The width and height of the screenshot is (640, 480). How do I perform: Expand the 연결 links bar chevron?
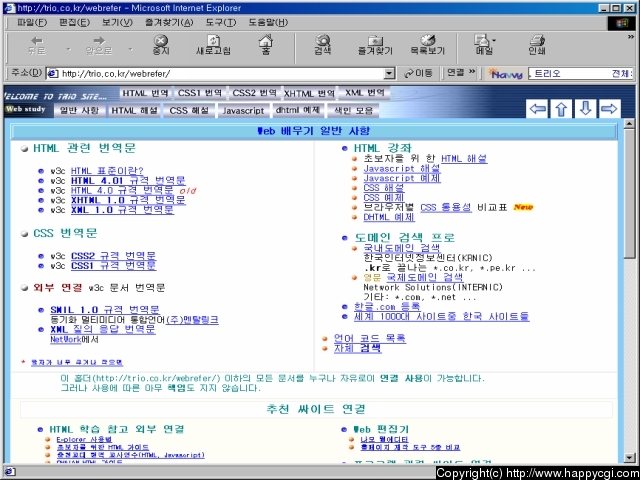[472, 72]
